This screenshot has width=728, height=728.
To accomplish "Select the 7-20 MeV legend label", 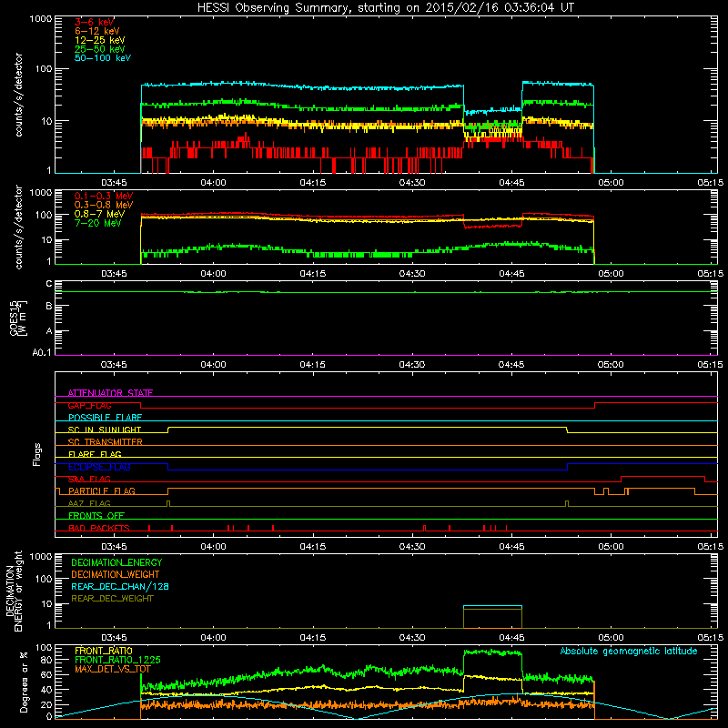I will (97, 223).
